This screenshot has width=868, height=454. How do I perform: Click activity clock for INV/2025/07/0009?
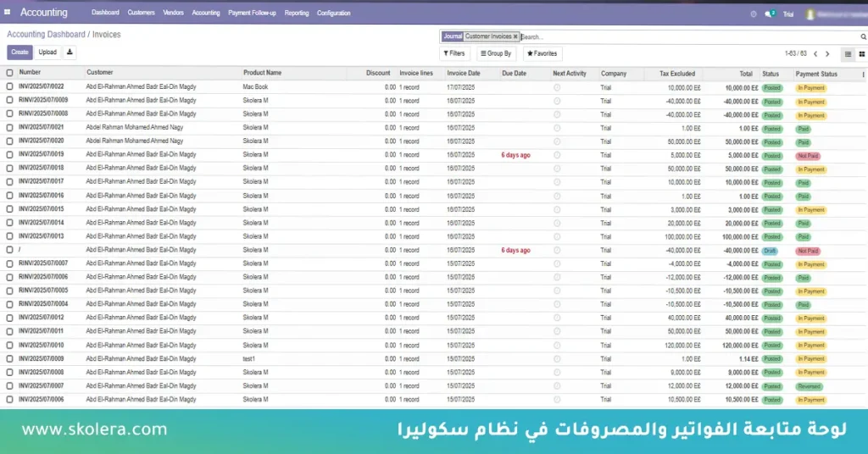click(557, 359)
